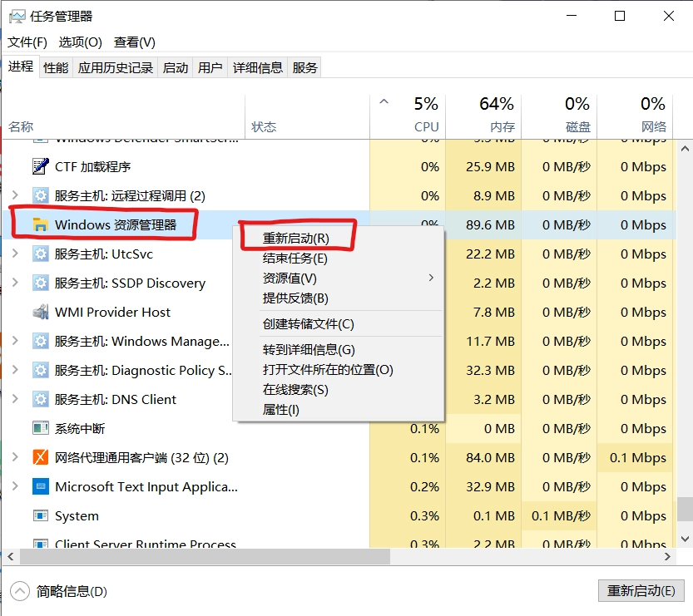Click the gear icon of 服务主机: SSDP Discovery
This screenshot has height=616, width=693.
41,283
